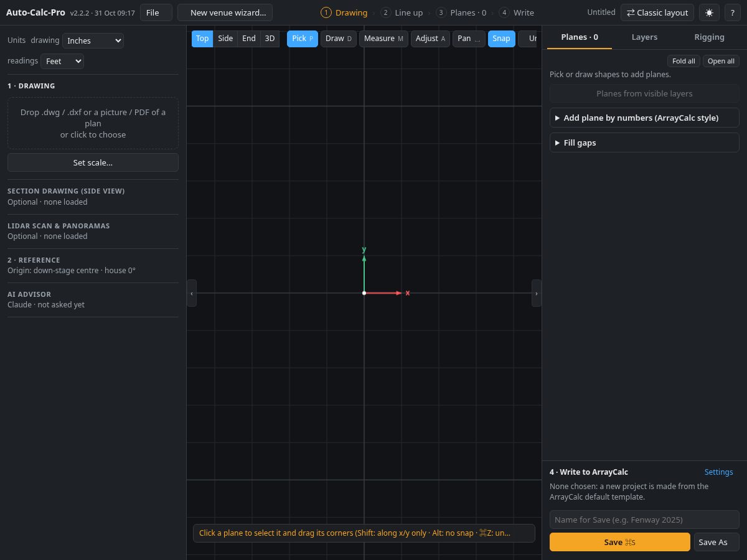Viewport: 747px width, 560px height.
Task: Click Fold all button
Action: (684, 61)
